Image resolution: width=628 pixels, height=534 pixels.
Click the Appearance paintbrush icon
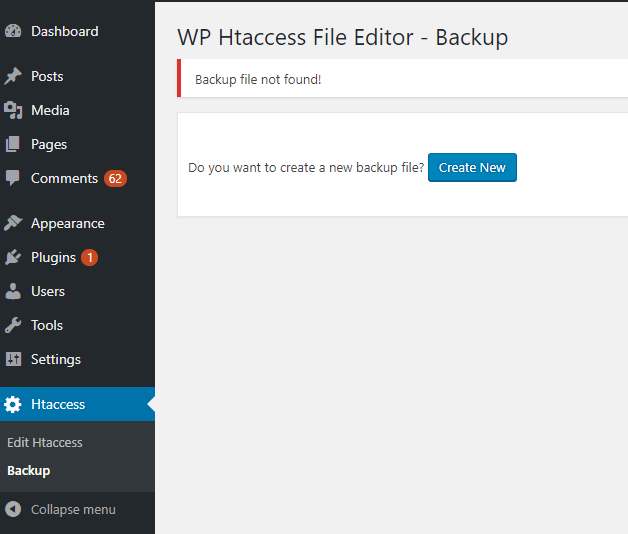pos(13,223)
